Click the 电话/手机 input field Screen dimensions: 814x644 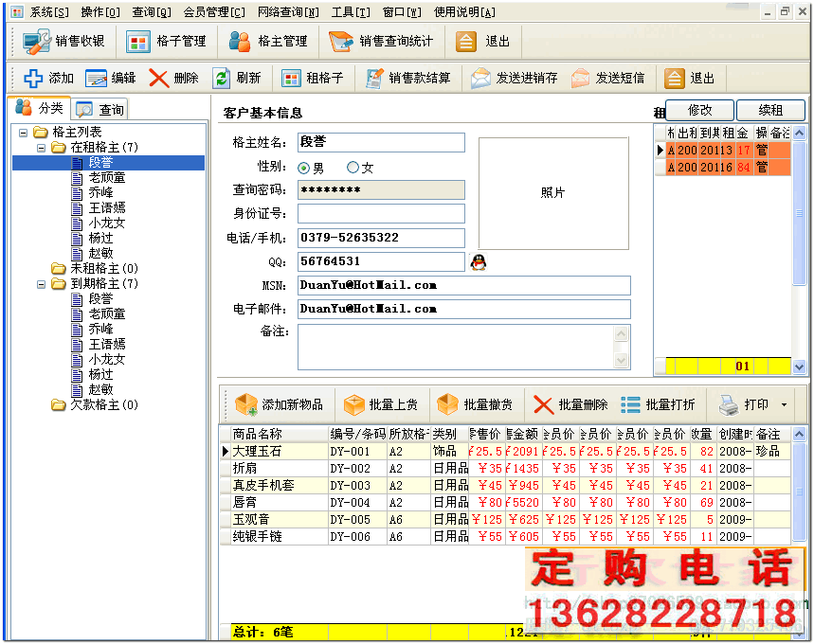381,239
